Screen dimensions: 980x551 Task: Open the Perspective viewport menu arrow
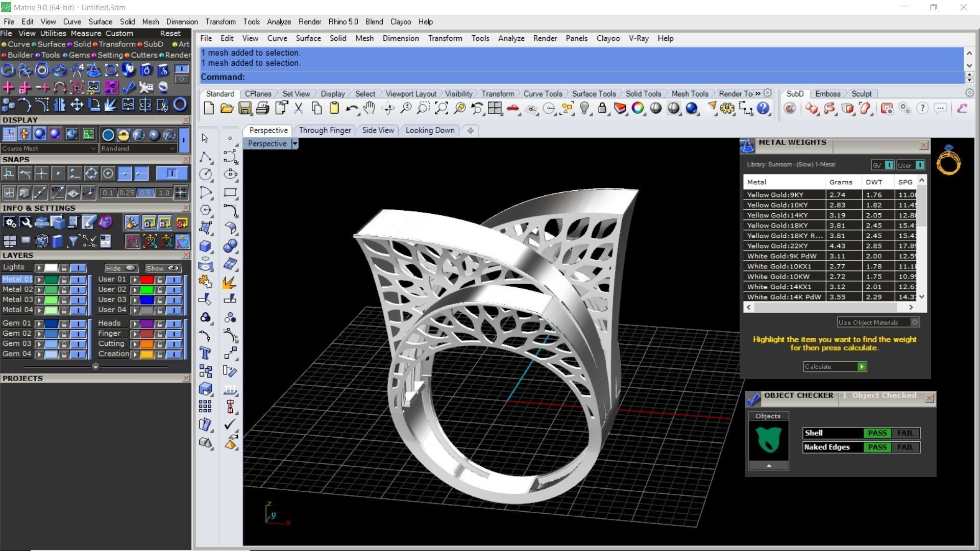295,144
